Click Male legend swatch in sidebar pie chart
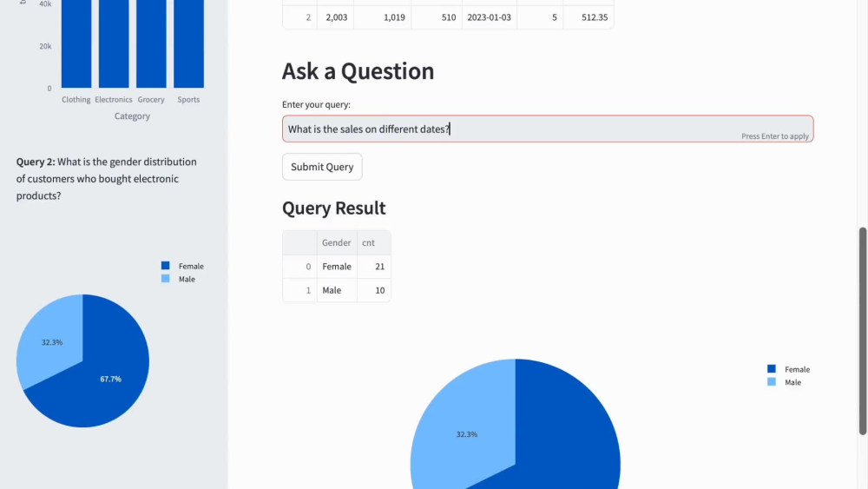This screenshot has height=489, width=868. pyautogui.click(x=166, y=279)
